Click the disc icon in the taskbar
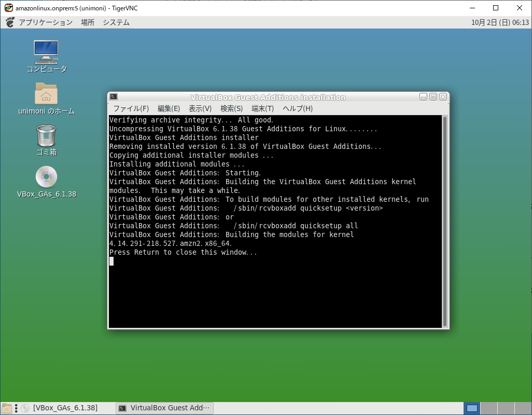The height and width of the screenshot is (415, 532). [x=24, y=408]
